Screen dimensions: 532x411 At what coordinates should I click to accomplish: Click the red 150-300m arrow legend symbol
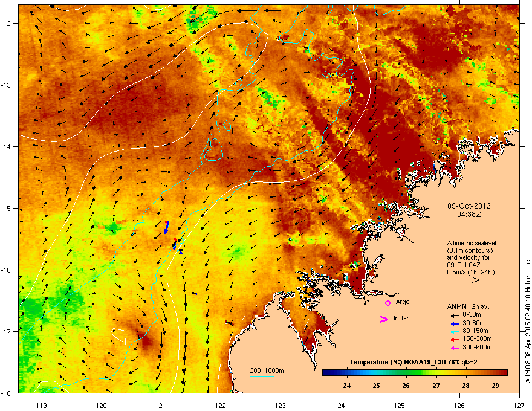(x=455, y=339)
